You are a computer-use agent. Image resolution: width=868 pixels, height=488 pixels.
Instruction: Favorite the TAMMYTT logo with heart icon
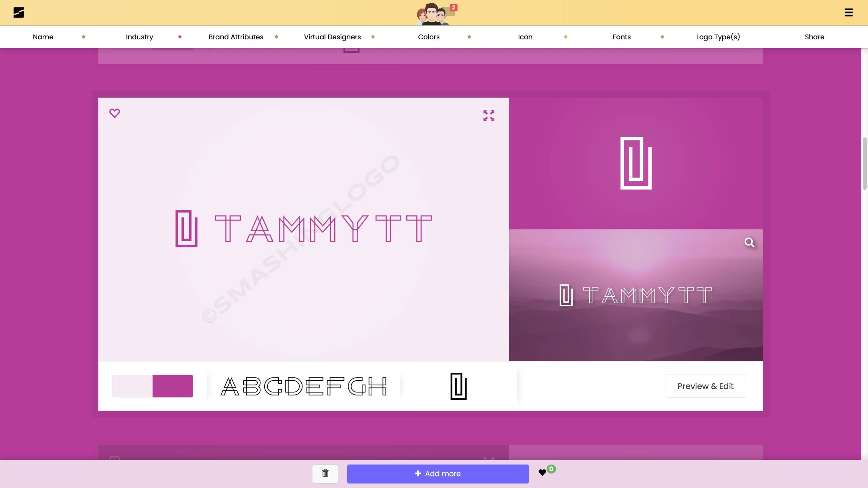coord(115,113)
